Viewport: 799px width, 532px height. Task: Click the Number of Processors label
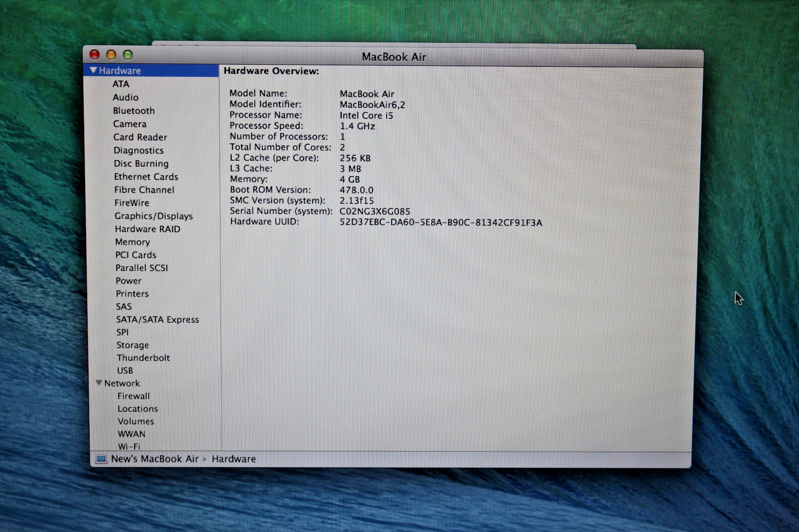(x=279, y=136)
